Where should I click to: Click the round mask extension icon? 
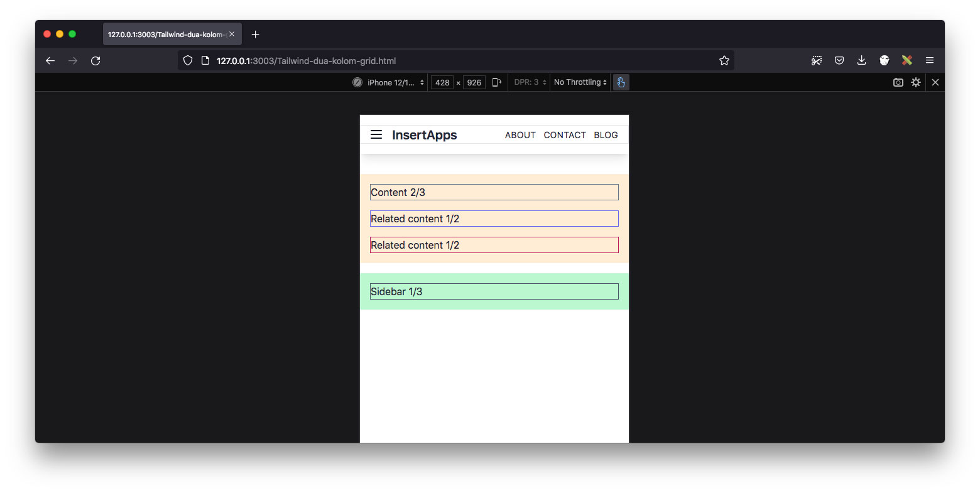(885, 61)
